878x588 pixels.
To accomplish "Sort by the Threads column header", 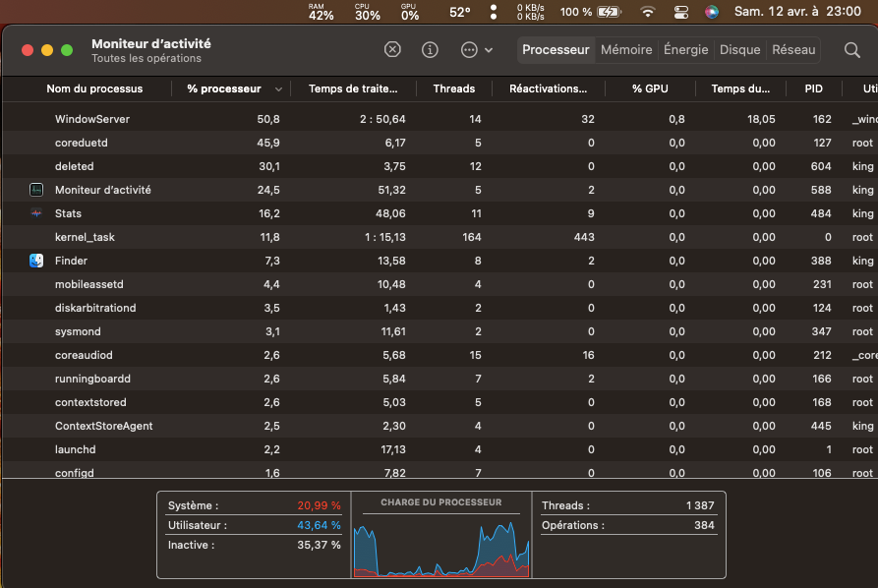I will (453, 88).
